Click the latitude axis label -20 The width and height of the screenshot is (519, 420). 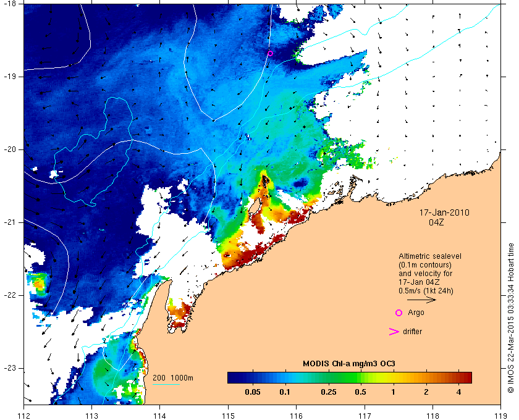[9, 149]
